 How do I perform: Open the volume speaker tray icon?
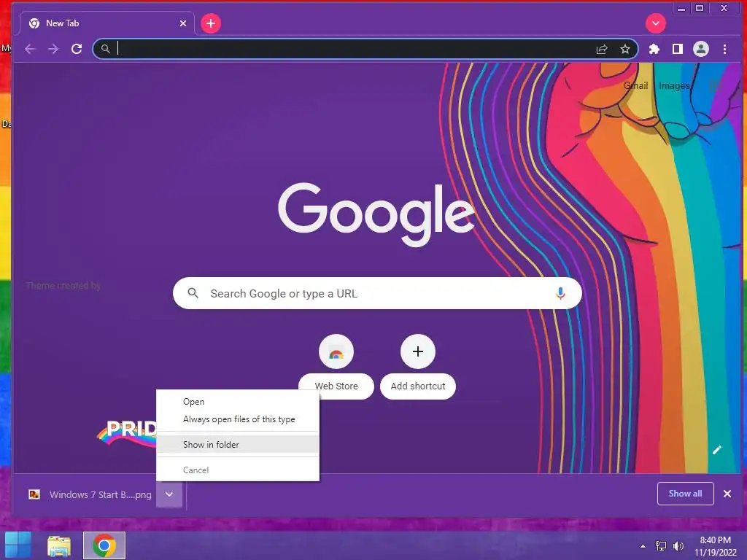[x=678, y=546]
